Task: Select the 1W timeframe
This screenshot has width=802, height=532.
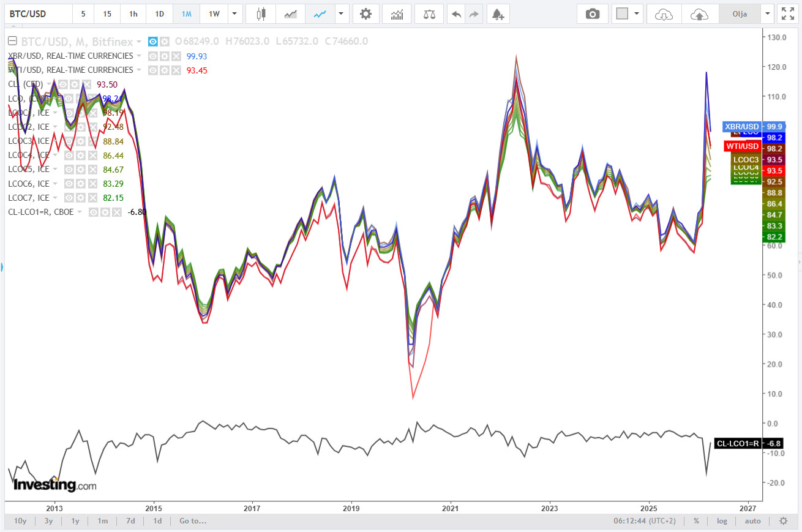Action: click(x=214, y=14)
